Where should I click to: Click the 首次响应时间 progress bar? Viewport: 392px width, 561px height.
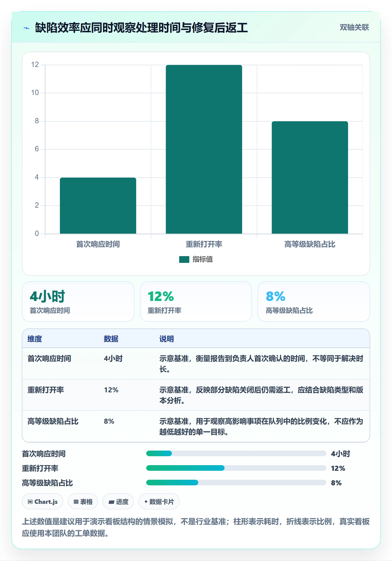[x=236, y=453]
